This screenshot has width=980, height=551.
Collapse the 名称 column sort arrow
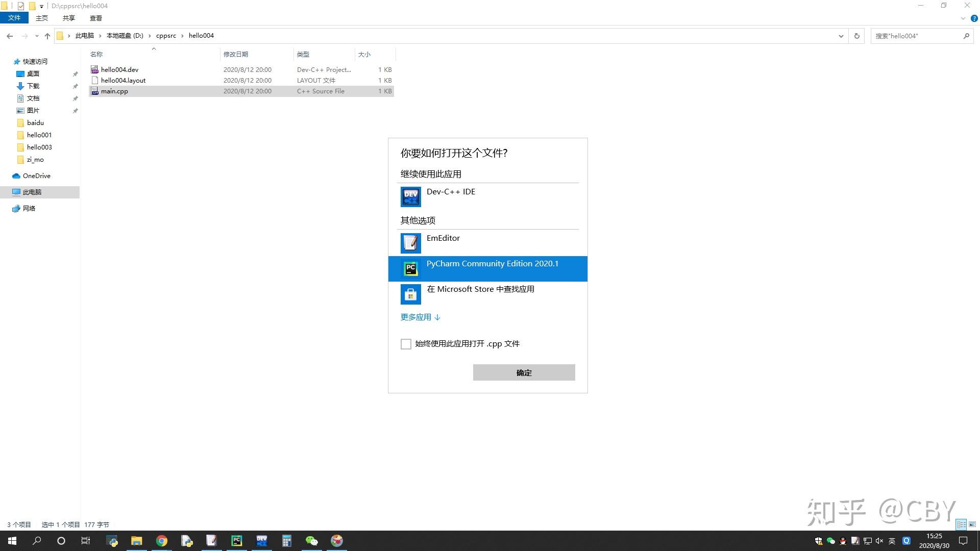coord(154,49)
